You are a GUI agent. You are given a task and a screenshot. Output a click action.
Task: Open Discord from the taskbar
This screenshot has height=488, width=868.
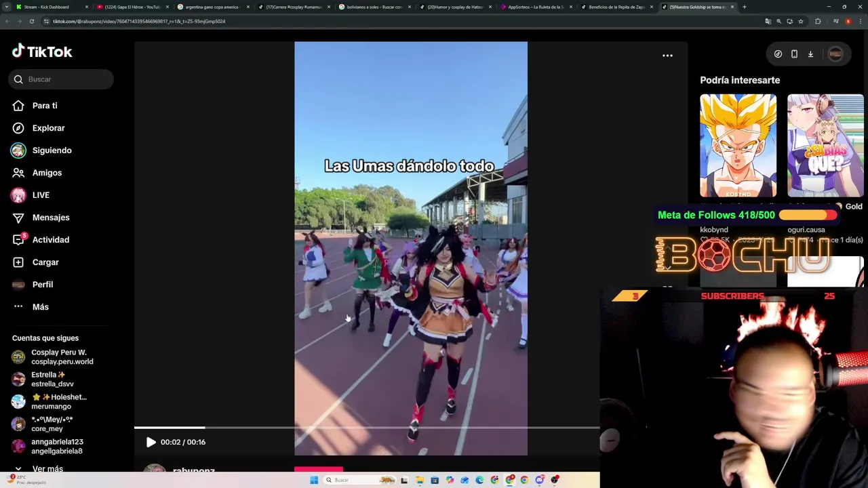click(x=539, y=480)
